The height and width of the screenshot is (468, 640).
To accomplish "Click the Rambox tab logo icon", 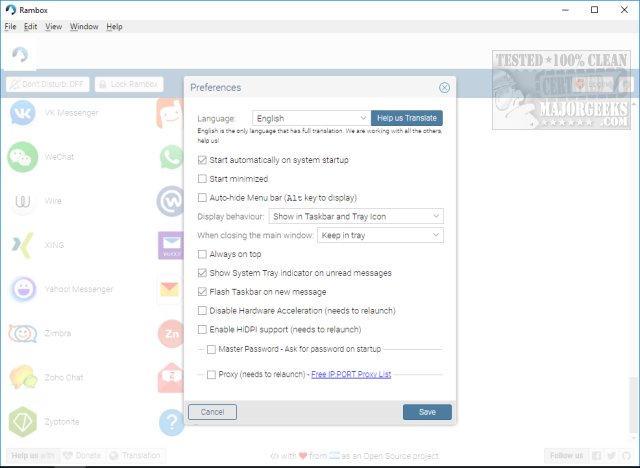I will pyautogui.click(x=20, y=55).
